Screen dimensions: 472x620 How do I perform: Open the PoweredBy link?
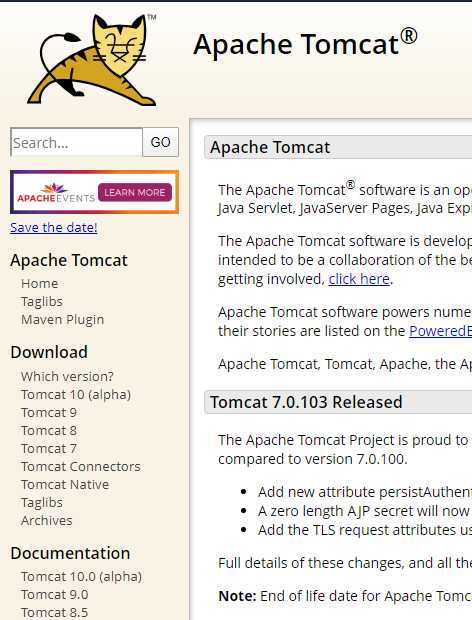pyautogui.click(x=440, y=331)
